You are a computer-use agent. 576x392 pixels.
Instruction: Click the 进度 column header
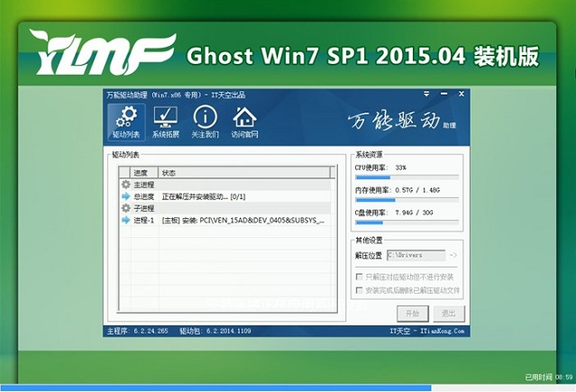click(144, 173)
